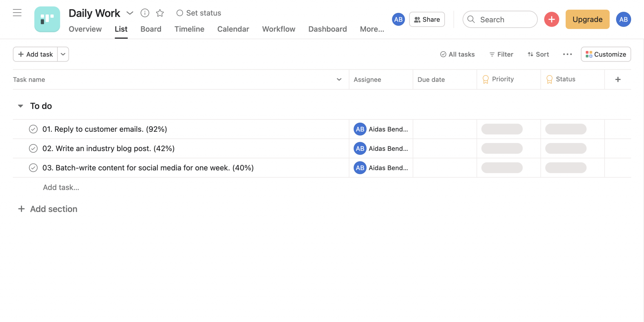This screenshot has height=322, width=644.
Task: Click due date cell for Batch-write content task
Action: [445, 168]
